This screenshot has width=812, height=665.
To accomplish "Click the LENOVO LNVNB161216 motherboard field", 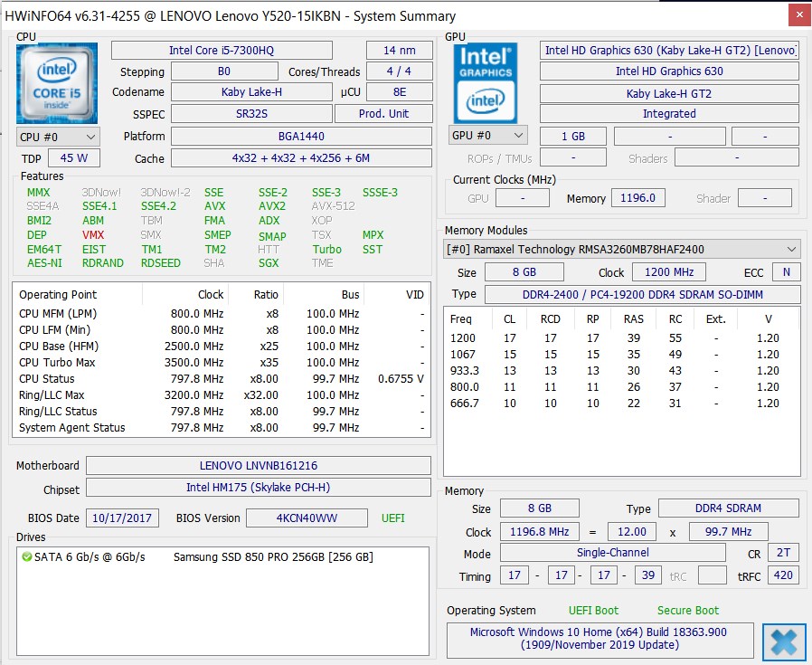I will 258,466.
